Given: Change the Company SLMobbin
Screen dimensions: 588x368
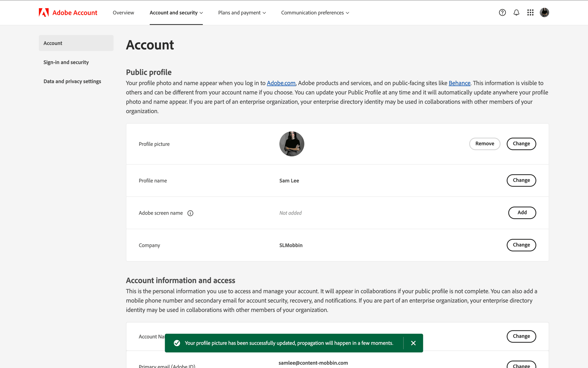Looking at the screenshot, I should pos(521,245).
